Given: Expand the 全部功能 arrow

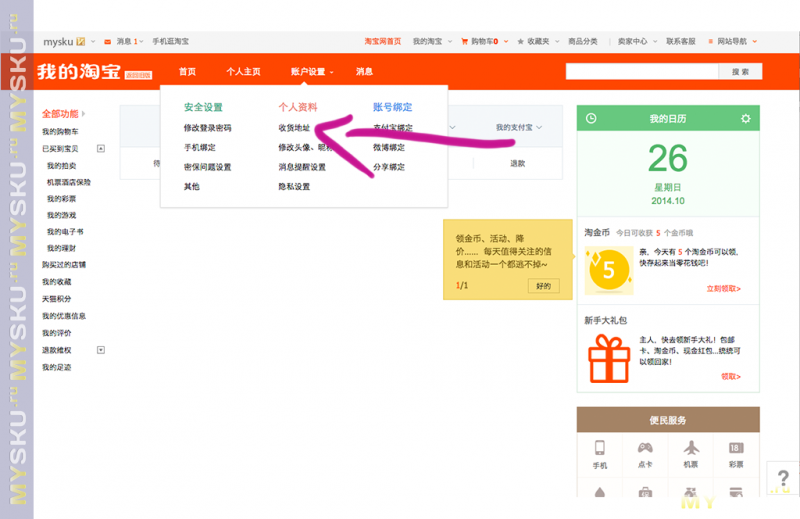Looking at the screenshot, I should coord(84,114).
